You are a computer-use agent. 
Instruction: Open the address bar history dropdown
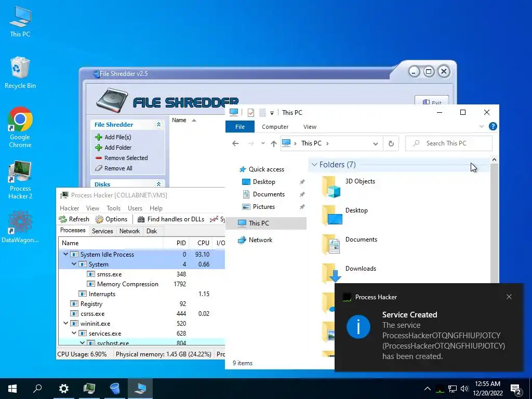pos(375,143)
